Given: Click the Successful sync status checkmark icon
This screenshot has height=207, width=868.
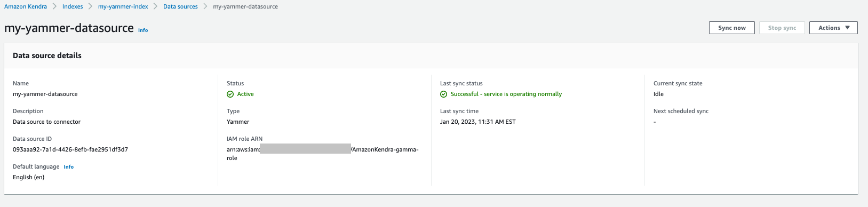Looking at the screenshot, I should [x=444, y=94].
